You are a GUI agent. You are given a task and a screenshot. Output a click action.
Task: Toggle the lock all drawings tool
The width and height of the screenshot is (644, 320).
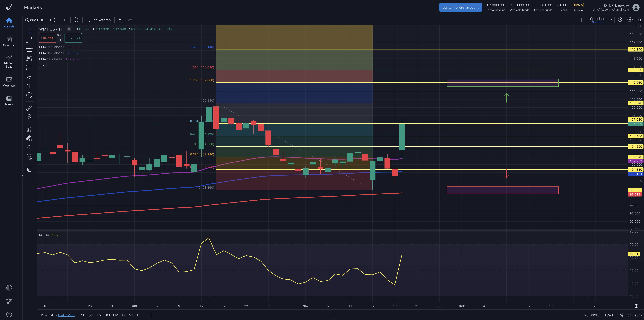click(x=29, y=148)
